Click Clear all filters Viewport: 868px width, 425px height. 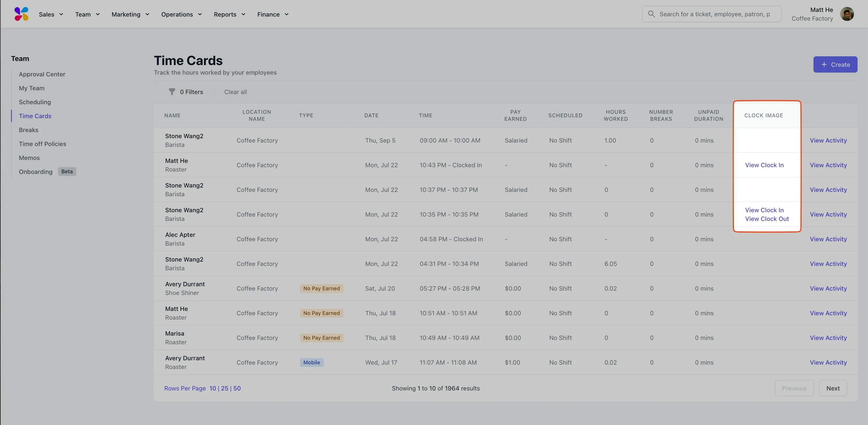pos(236,92)
